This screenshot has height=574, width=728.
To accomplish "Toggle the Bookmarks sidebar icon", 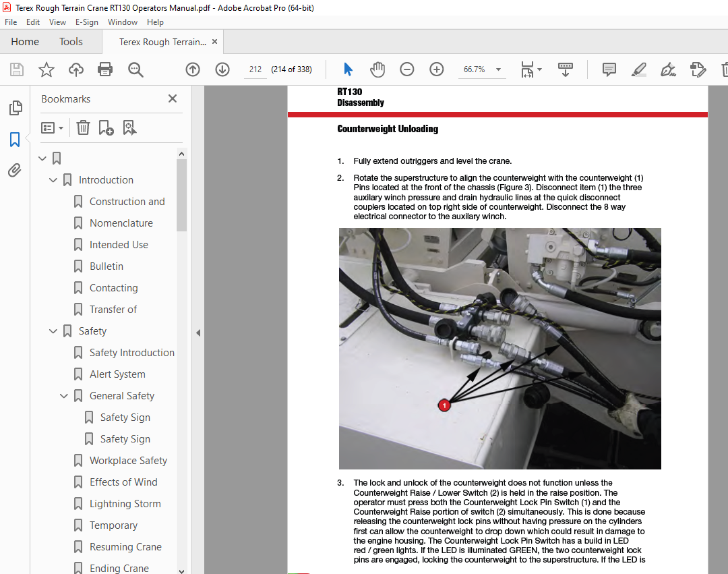I will (15, 140).
